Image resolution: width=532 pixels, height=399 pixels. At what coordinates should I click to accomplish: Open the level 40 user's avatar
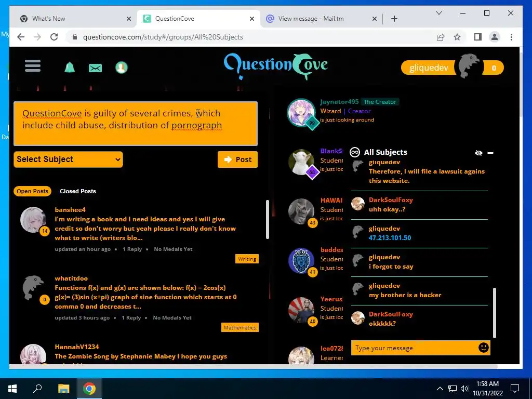click(x=301, y=310)
